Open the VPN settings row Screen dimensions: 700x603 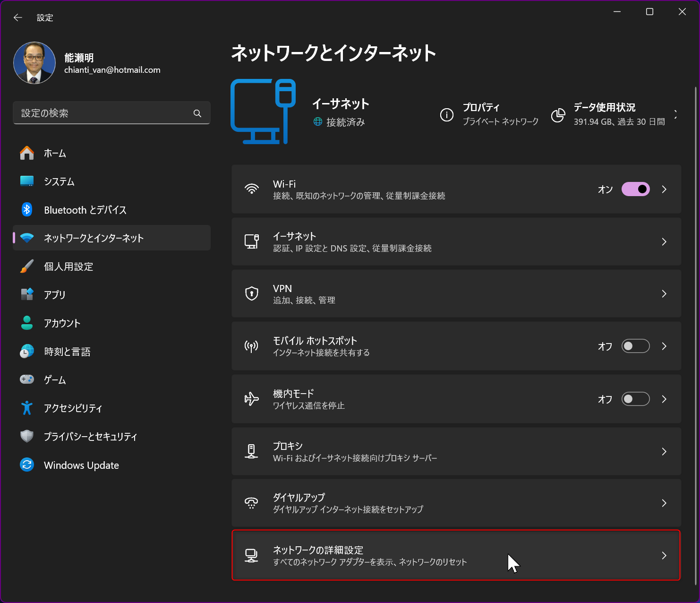[x=456, y=293]
